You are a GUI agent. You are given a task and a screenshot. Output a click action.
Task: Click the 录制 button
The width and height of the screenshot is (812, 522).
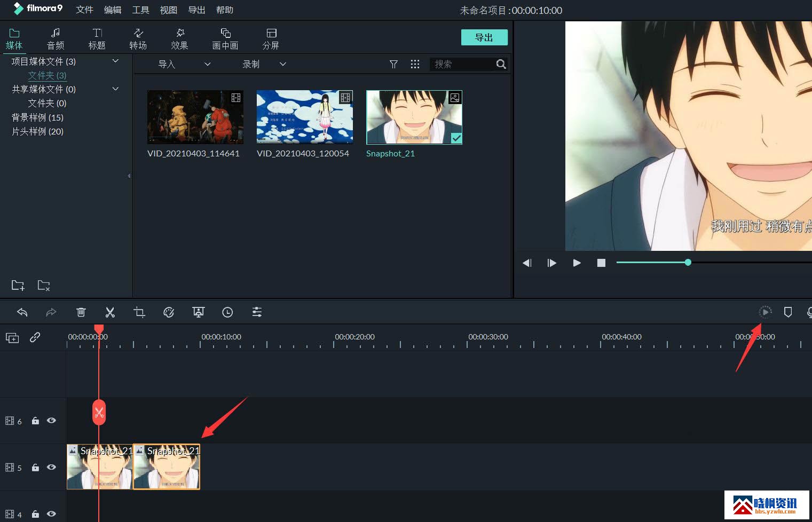(x=251, y=64)
